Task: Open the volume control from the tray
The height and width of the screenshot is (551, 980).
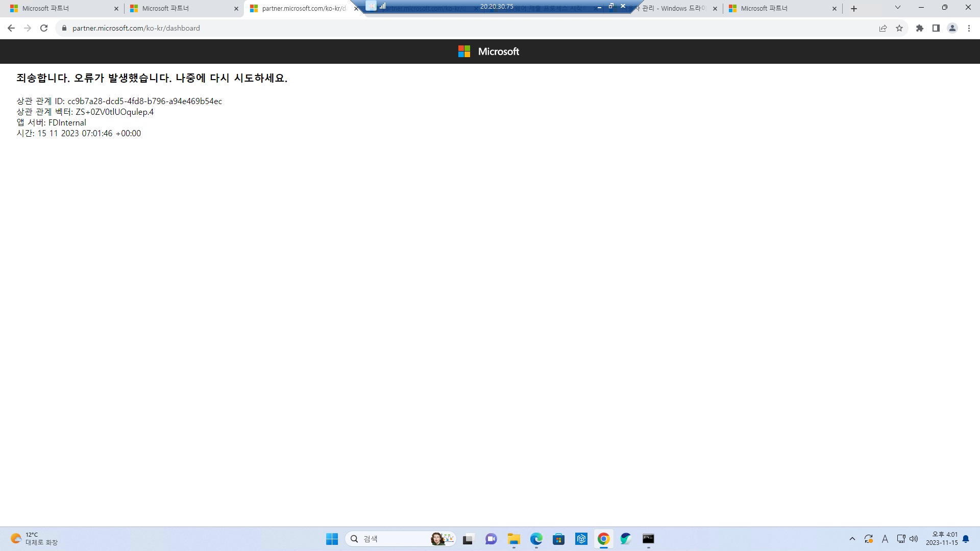Action: point(914,538)
